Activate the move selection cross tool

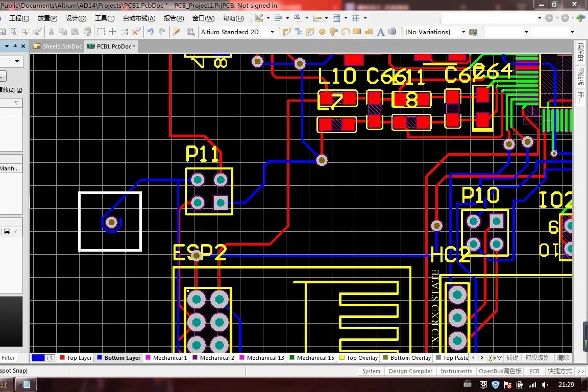click(x=112, y=32)
